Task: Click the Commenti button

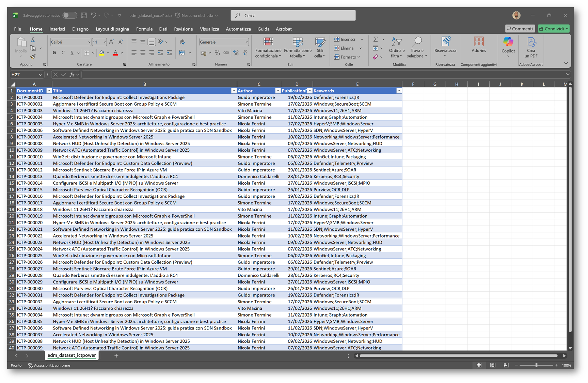Action: click(520, 29)
